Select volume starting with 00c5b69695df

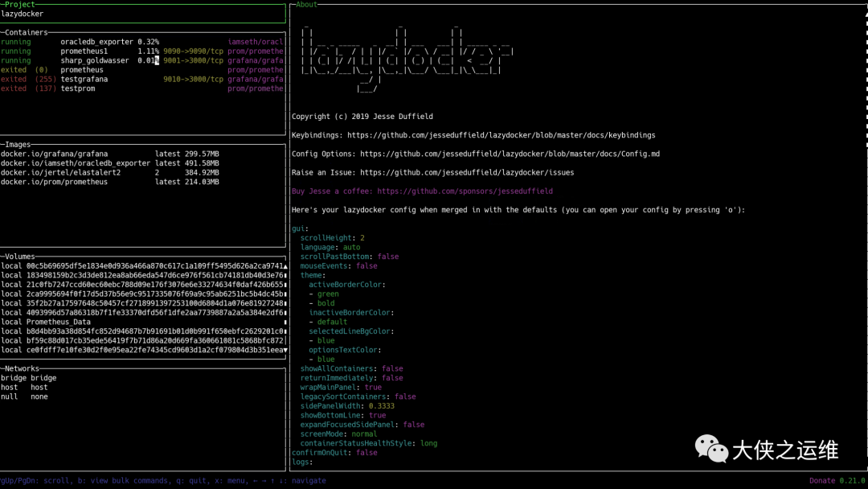141,266
